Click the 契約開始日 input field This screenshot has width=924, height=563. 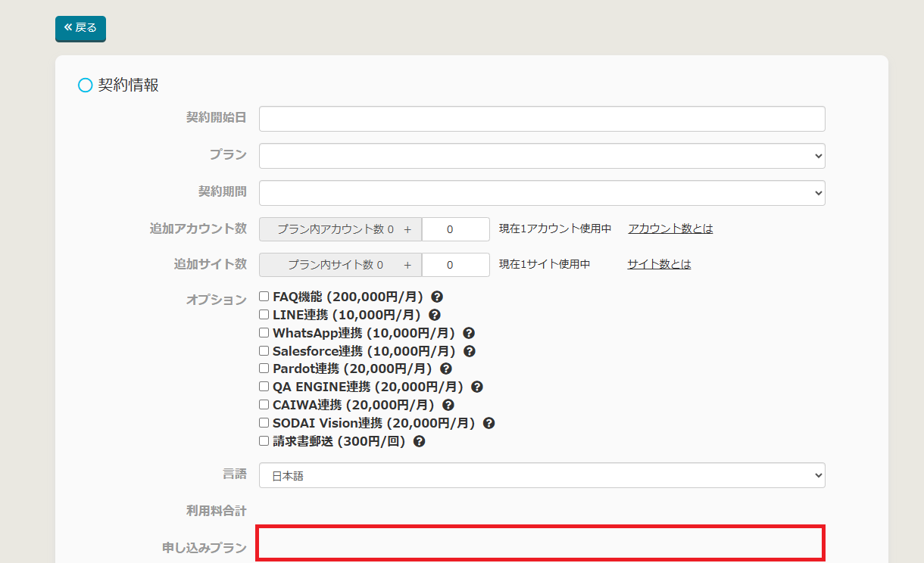(542, 119)
